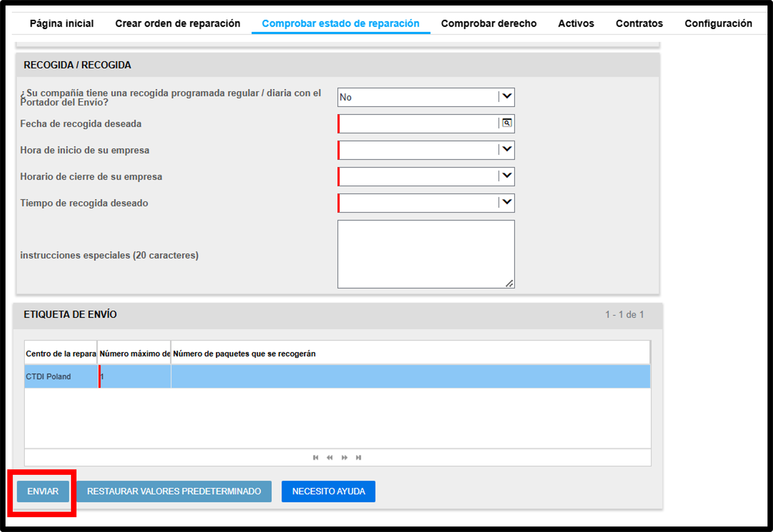The width and height of the screenshot is (773, 532).
Task: Focus the instrucciones especiales text area
Action: click(x=426, y=254)
